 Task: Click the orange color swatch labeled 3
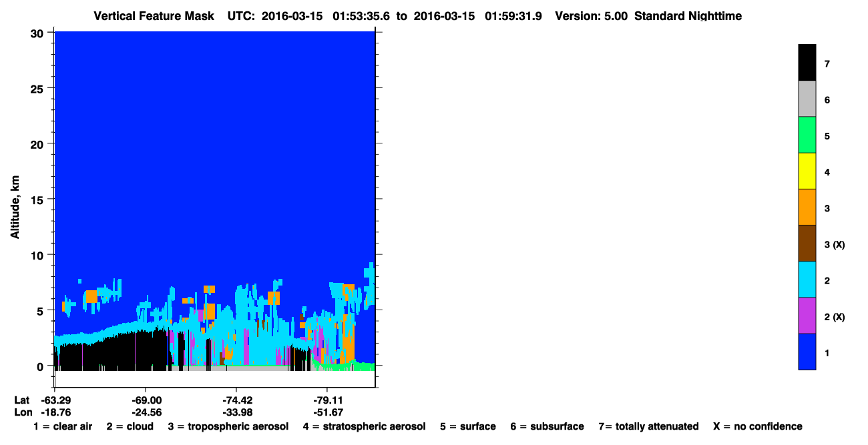coord(807,207)
